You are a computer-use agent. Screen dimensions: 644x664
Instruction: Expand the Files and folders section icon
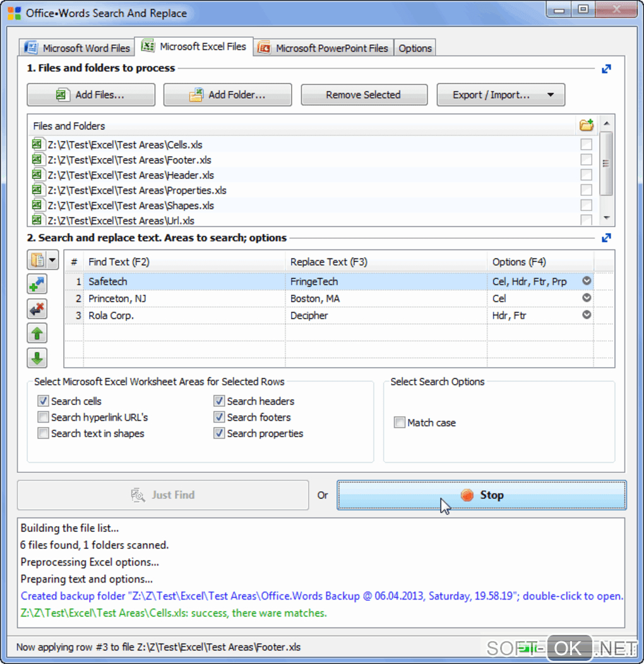click(x=606, y=69)
